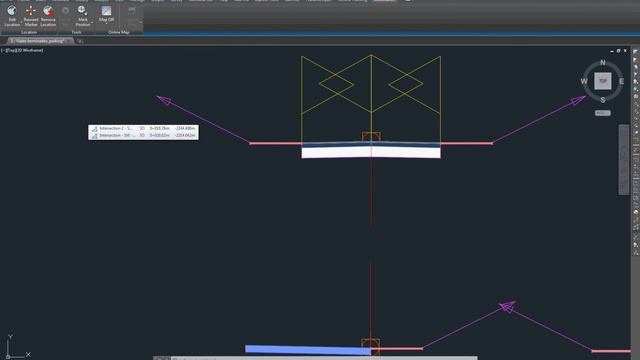Select the second Intersection row in the tooltip
The height and width of the screenshot is (360, 640).
click(x=143, y=135)
